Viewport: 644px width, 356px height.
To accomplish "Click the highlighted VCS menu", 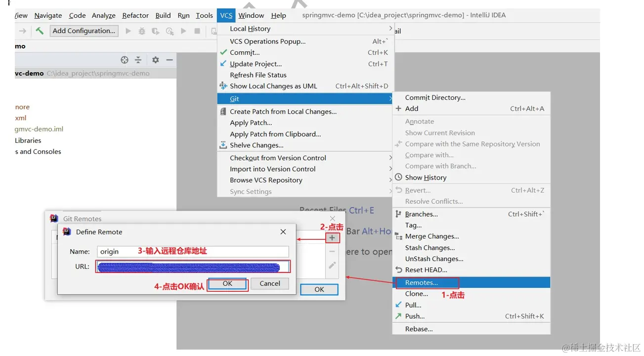I will 226,15.
